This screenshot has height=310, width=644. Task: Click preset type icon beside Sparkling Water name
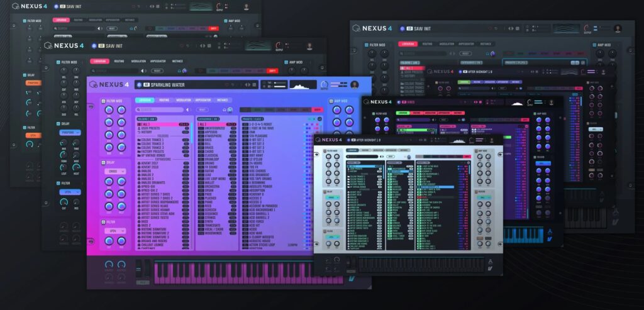140,85
